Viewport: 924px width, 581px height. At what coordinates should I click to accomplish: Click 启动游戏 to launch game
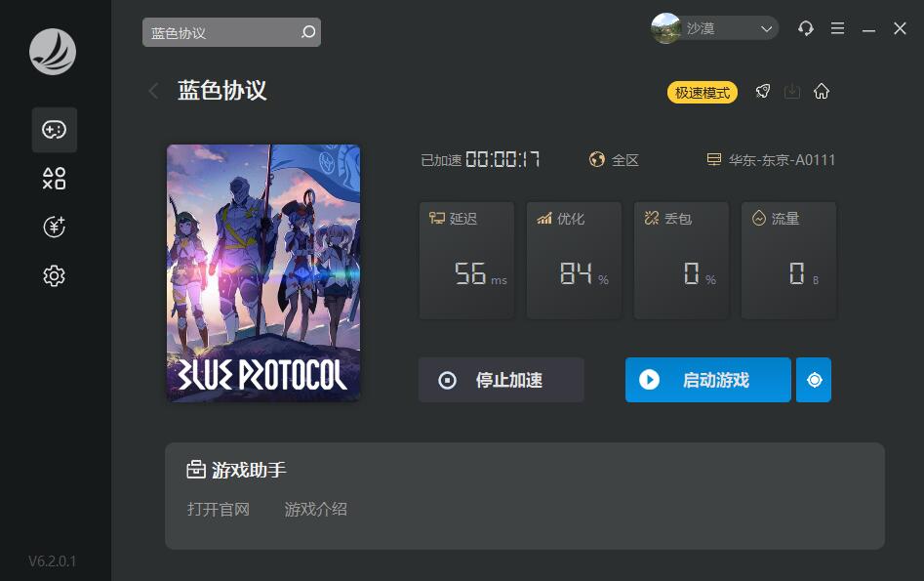point(708,380)
